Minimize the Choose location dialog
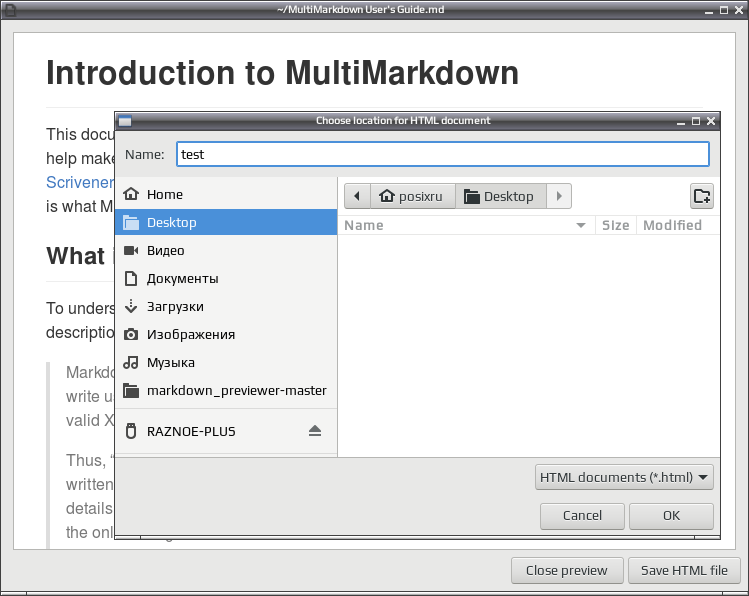This screenshot has height=596, width=749. [681, 122]
